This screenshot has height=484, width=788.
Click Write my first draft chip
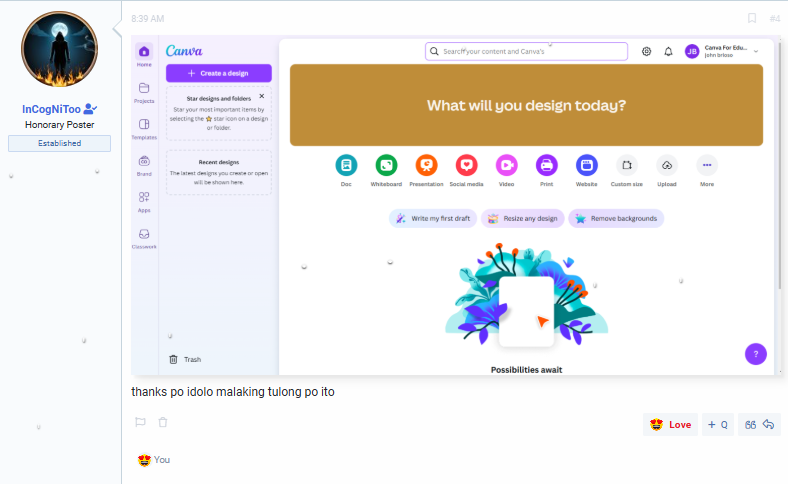433,218
